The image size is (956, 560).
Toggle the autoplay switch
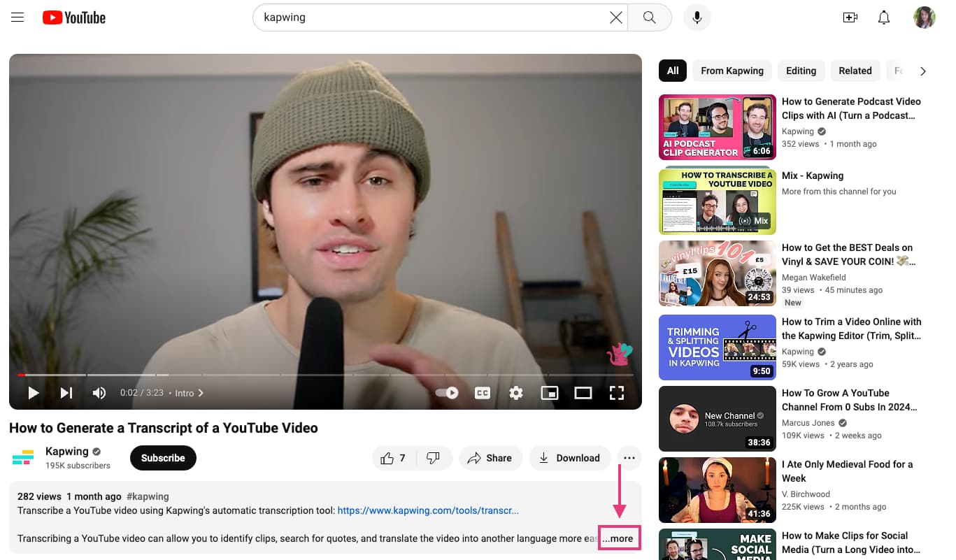[447, 393]
